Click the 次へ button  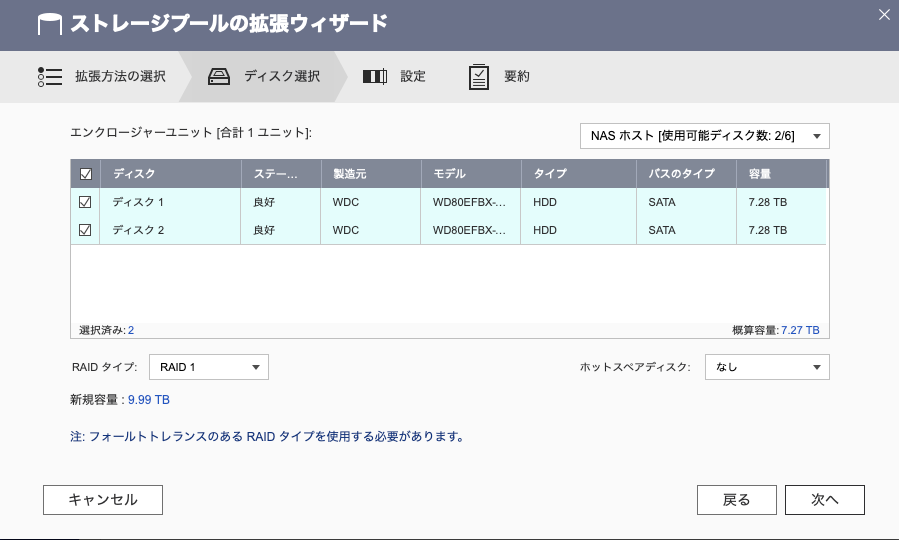[x=824, y=500]
